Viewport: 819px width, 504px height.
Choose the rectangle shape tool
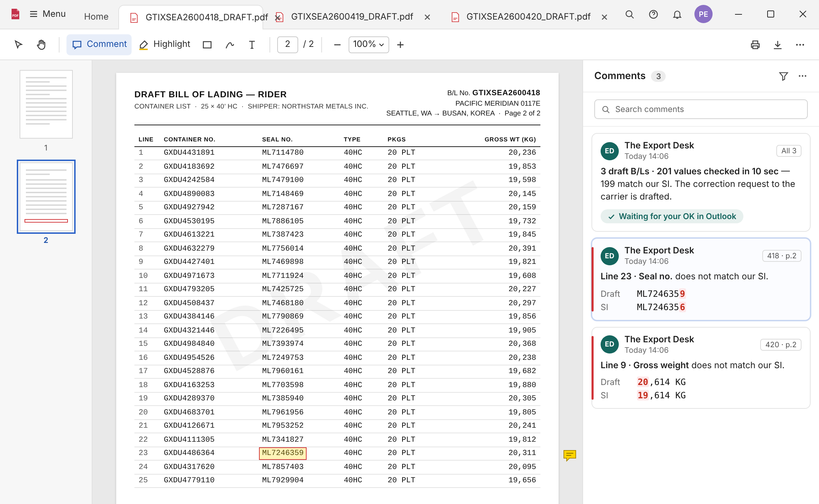coord(207,44)
